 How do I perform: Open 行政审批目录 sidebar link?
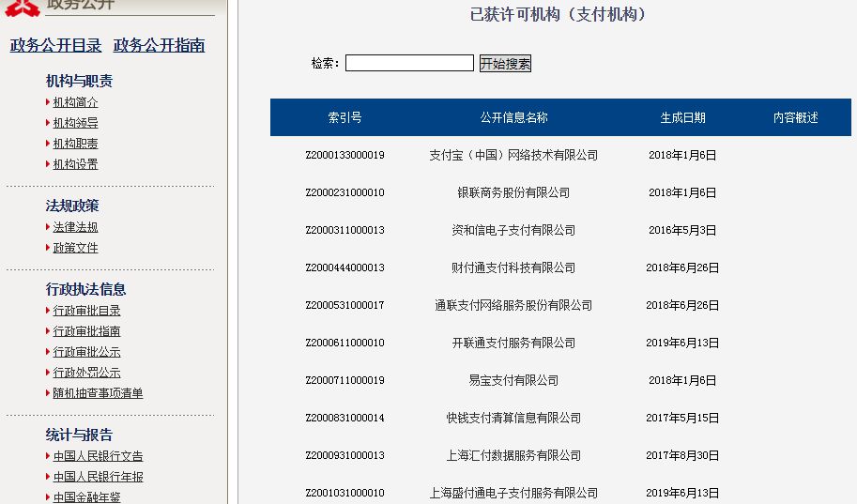(x=86, y=311)
